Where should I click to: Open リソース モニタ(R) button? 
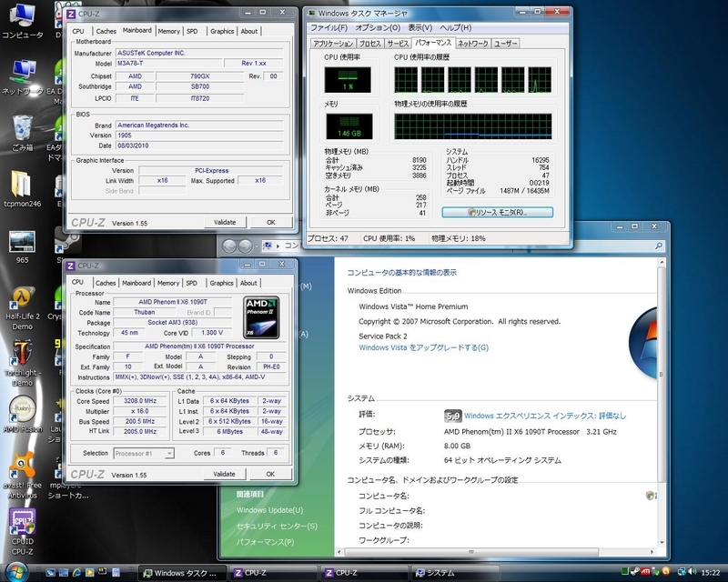click(x=497, y=212)
